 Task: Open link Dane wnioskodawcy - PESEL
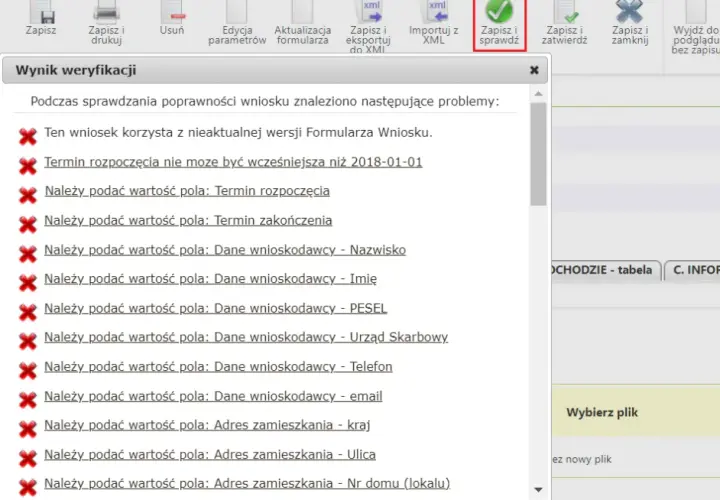(216, 308)
